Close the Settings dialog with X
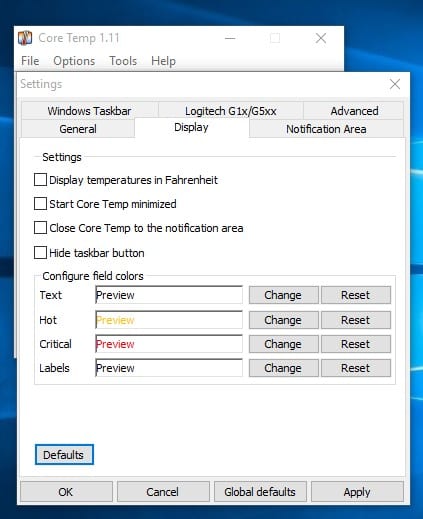The image size is (423, 519). (x=395, y=84)
